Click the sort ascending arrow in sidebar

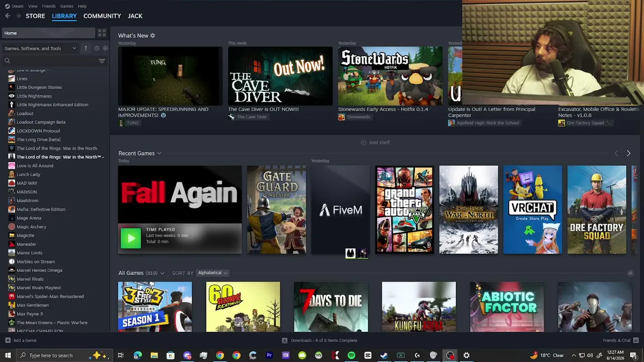86,48
